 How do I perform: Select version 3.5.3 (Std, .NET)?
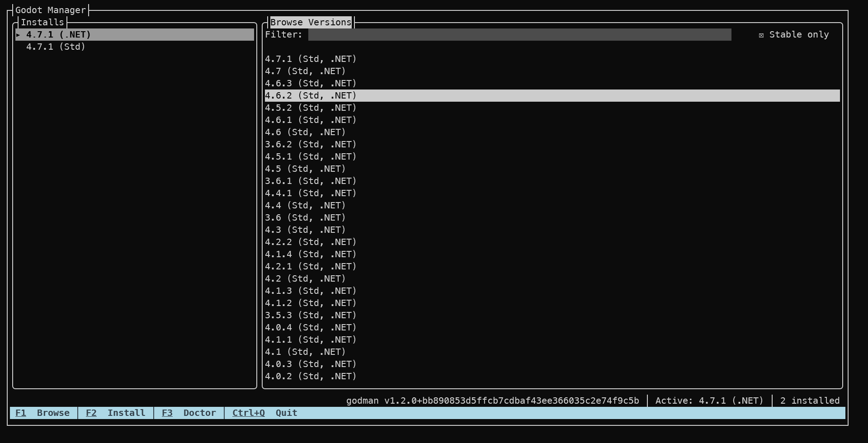(552, 316)
